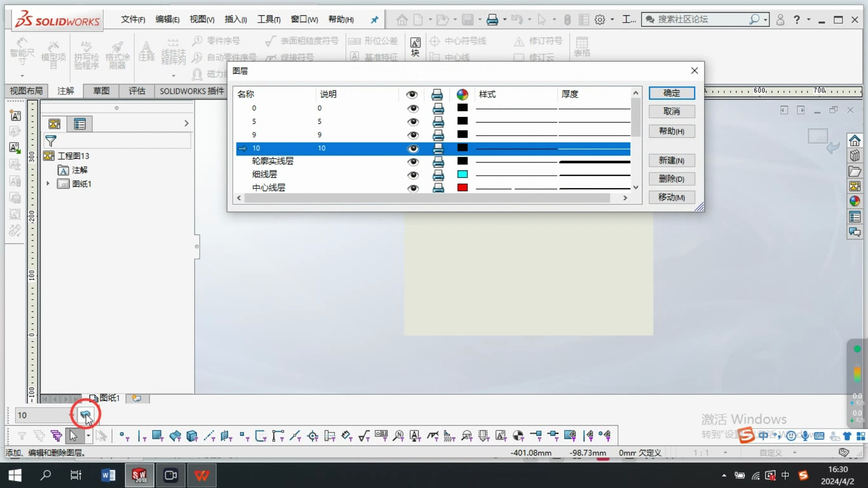Open dropdown arrow beside selection cursor tool
868x488 pixels.
click(89, 436)
